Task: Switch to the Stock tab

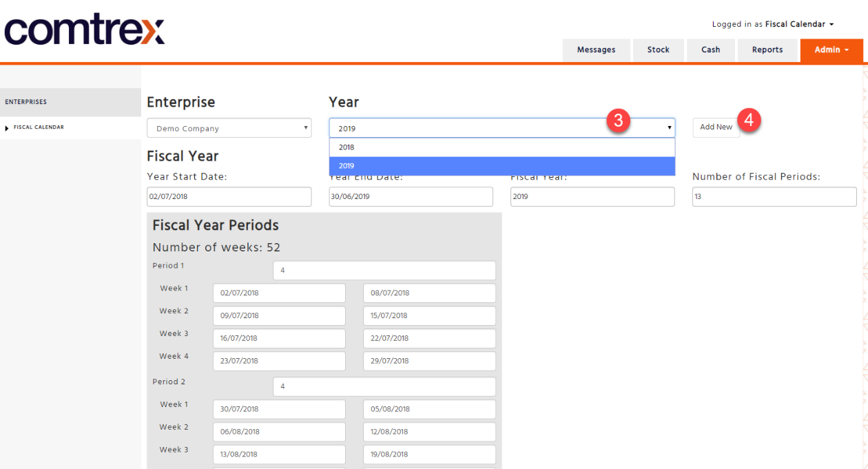Action: coord(659,50)
